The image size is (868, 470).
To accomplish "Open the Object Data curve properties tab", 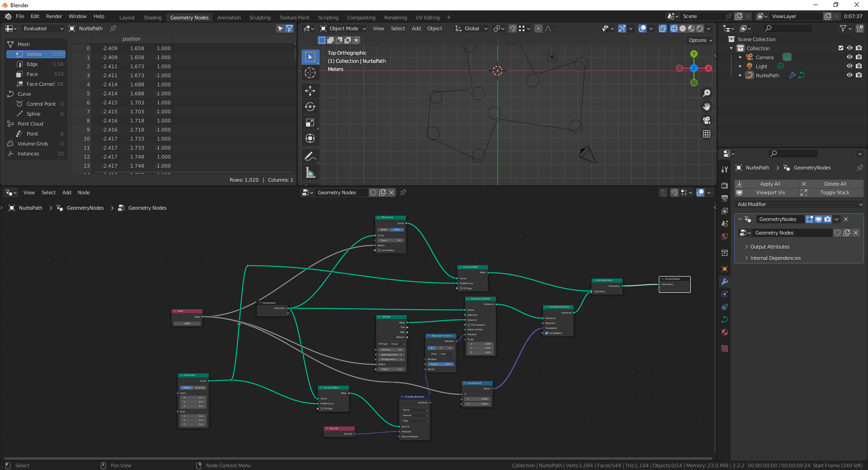I will tap(725, 320).
